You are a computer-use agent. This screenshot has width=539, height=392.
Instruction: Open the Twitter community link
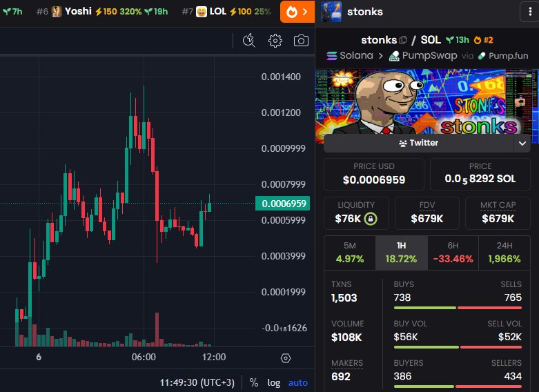419,143
